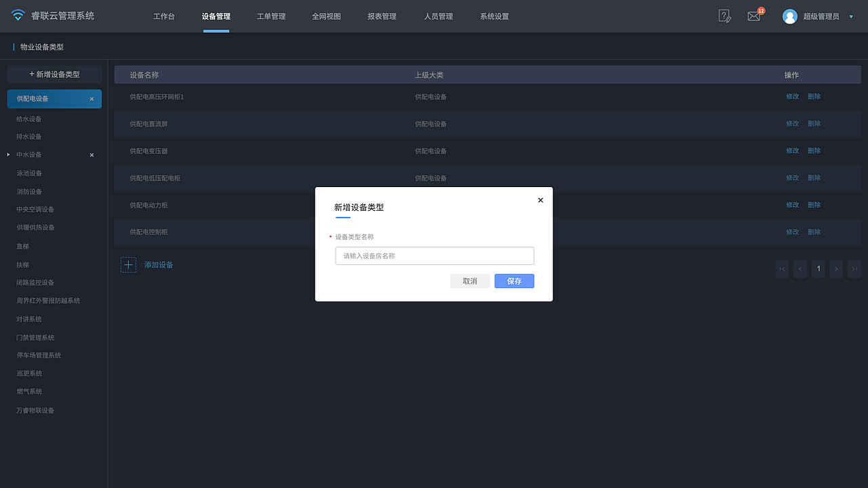Focus the 设备类型名称 input field
Image resolution: width=868 pixels, height=488 pixels.
coord(435,256)
